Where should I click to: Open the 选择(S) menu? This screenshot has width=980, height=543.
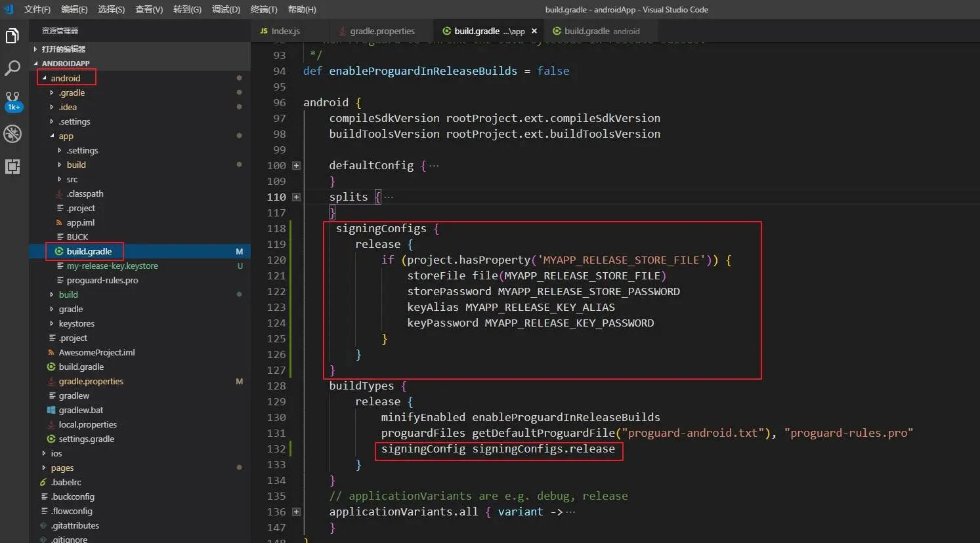tap(112, 9)
